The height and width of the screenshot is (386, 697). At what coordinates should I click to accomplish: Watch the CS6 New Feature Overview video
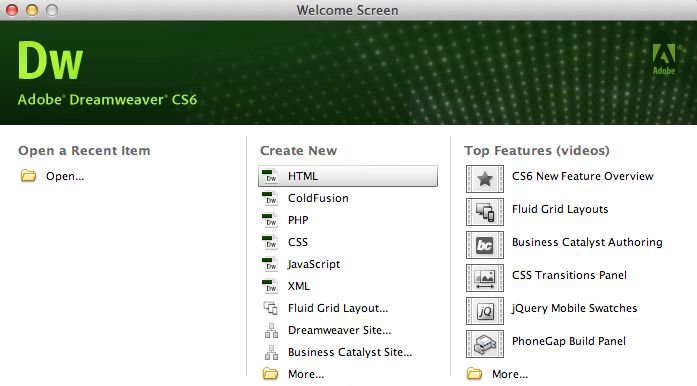[x=583, y=176]
